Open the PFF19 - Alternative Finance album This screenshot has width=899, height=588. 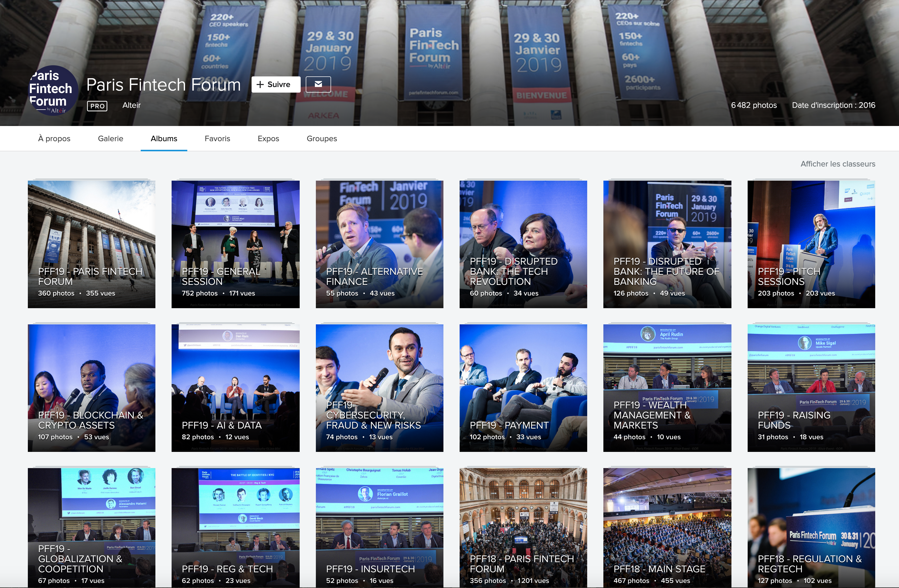379,244
